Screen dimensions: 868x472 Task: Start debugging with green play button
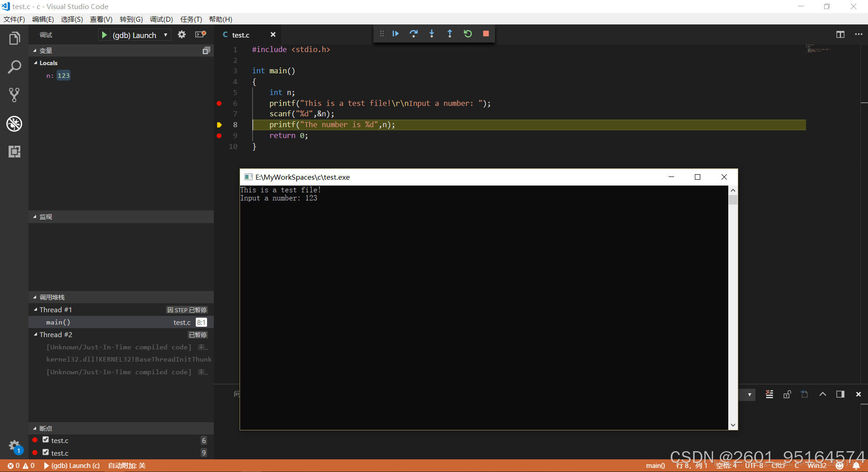(104, 35)
